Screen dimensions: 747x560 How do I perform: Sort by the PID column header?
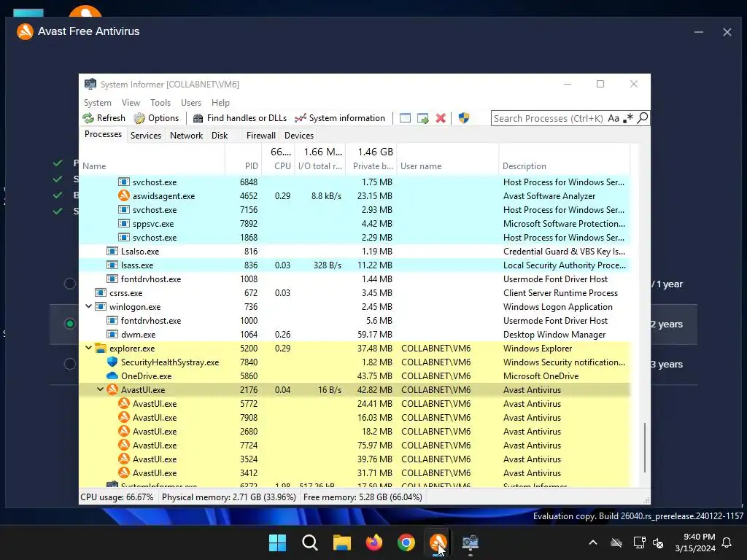pyautogui.click(x=244, y=166)
